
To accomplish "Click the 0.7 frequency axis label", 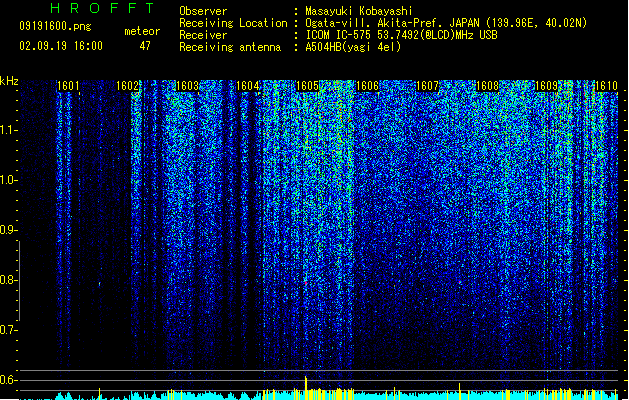I will (8, 330).
